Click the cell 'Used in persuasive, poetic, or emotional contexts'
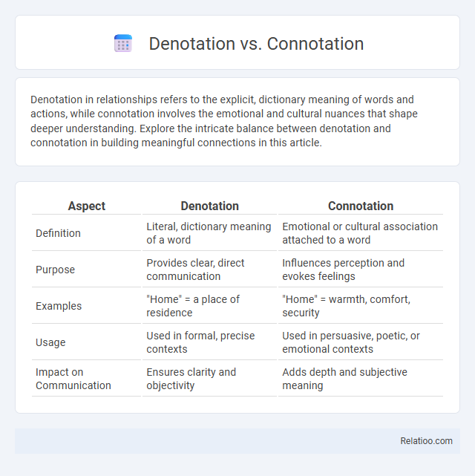 (361, 342)
